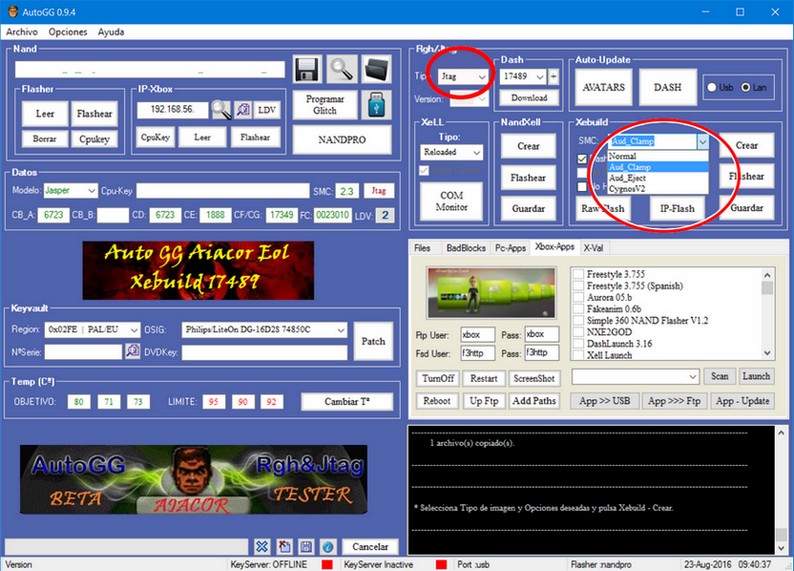Click the console log vertical scrollbar

pyautogui.click(x=781, y=490)
